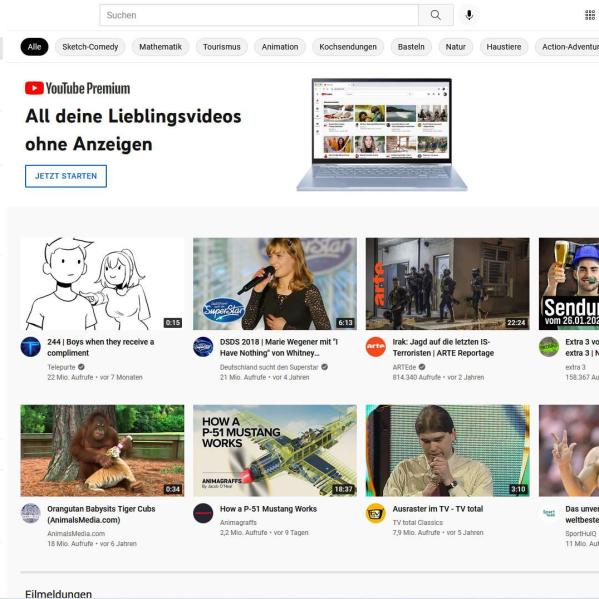Open title 'Ausraster im TV - TV total'
This screenshot has height=599, width=599.
(438, 509)
